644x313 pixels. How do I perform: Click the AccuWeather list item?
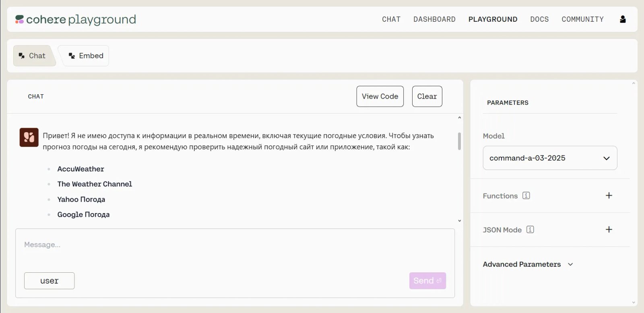click(x=80, y=169)
